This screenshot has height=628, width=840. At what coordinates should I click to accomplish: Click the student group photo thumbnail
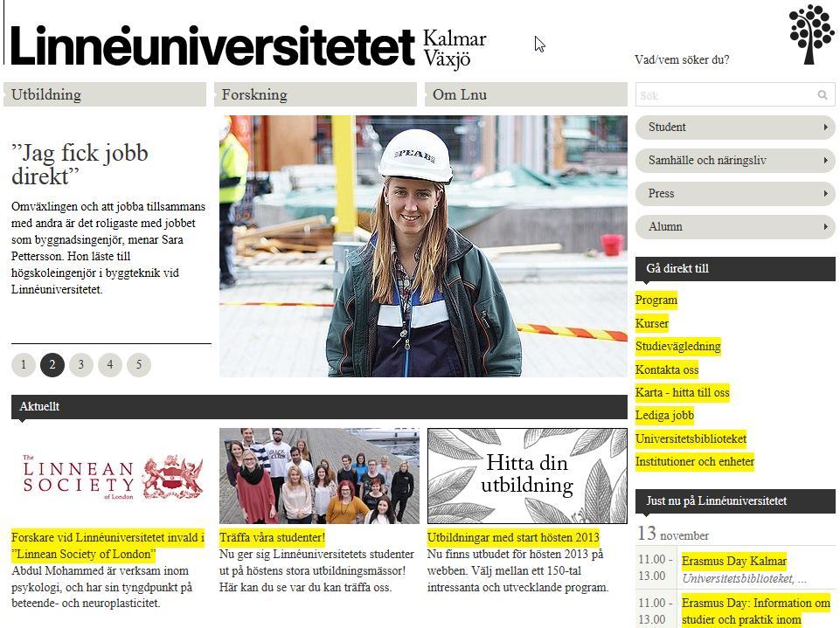[319, 475]
